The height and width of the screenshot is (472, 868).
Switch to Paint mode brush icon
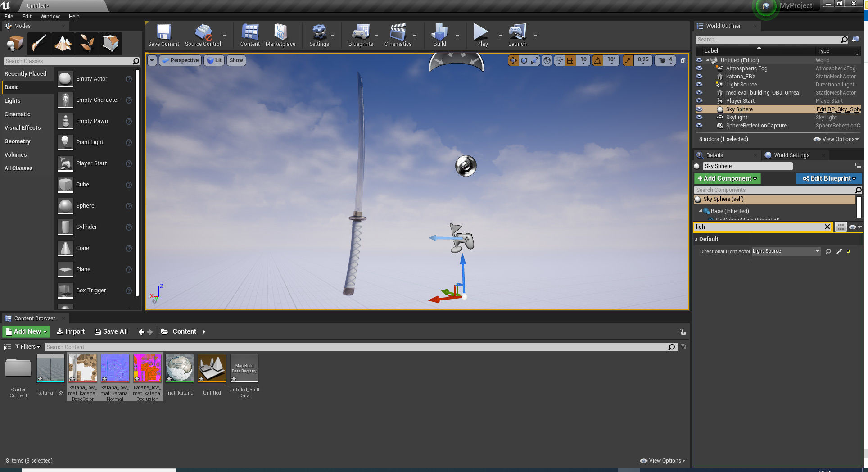click(x=39, y=44)
